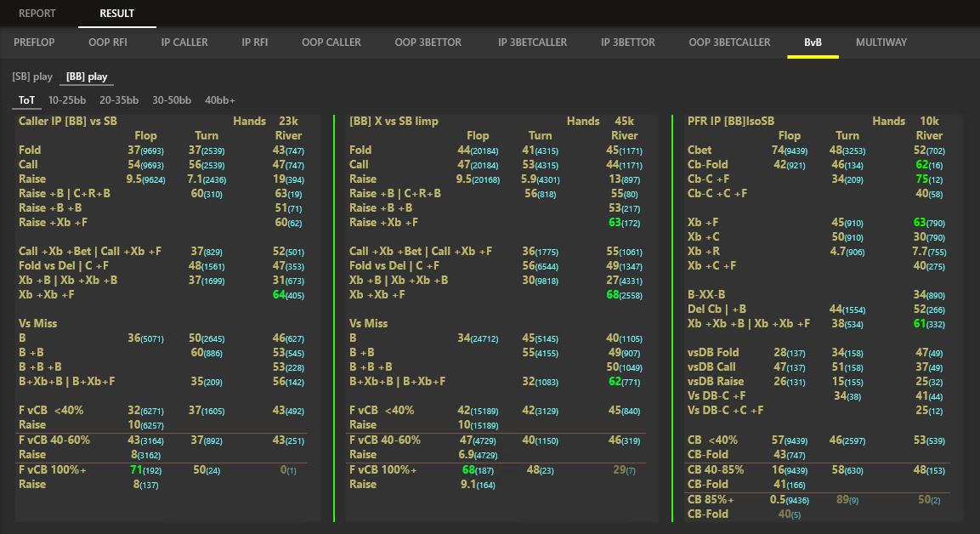
Task: Select the [BB] play view
Action: (87, 77)
